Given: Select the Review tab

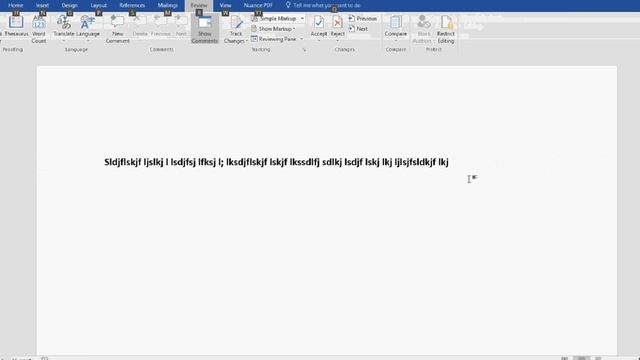Looking at the screenshot, I should 199,5.
